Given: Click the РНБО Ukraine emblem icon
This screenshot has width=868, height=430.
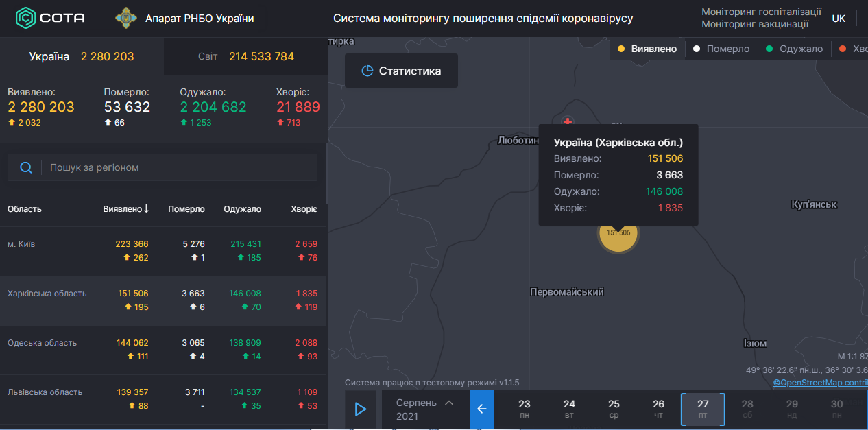Looking at the screenshot, I should pyautogui.click(x=125, y=18).
